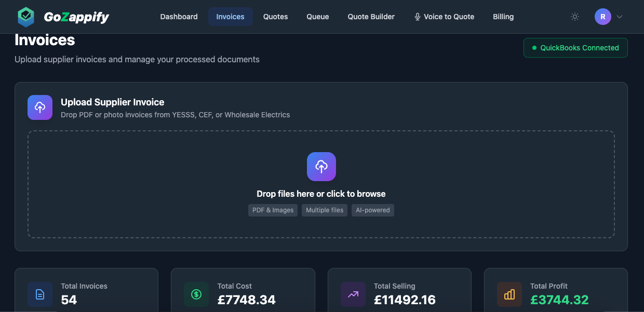Toggle the AI-powered badge
This screenshot has width=644, height=312.
(372, 210)
